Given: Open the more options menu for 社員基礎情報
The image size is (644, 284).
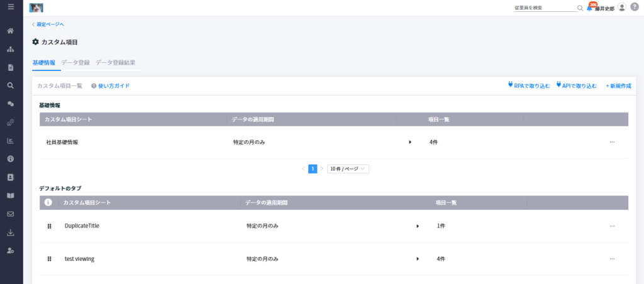Looking at the screenshot, I should tap(612, 143).
